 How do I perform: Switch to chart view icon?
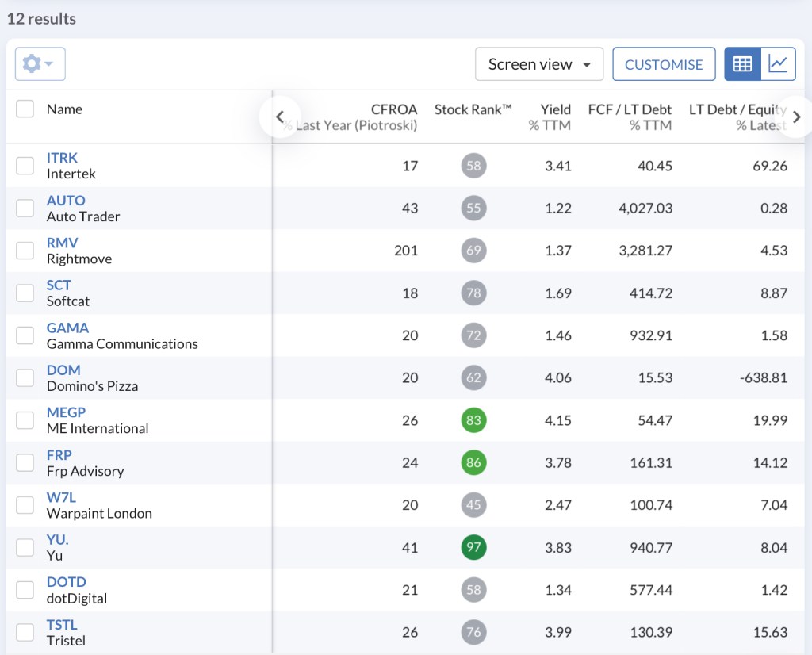(x=778, y=64)
